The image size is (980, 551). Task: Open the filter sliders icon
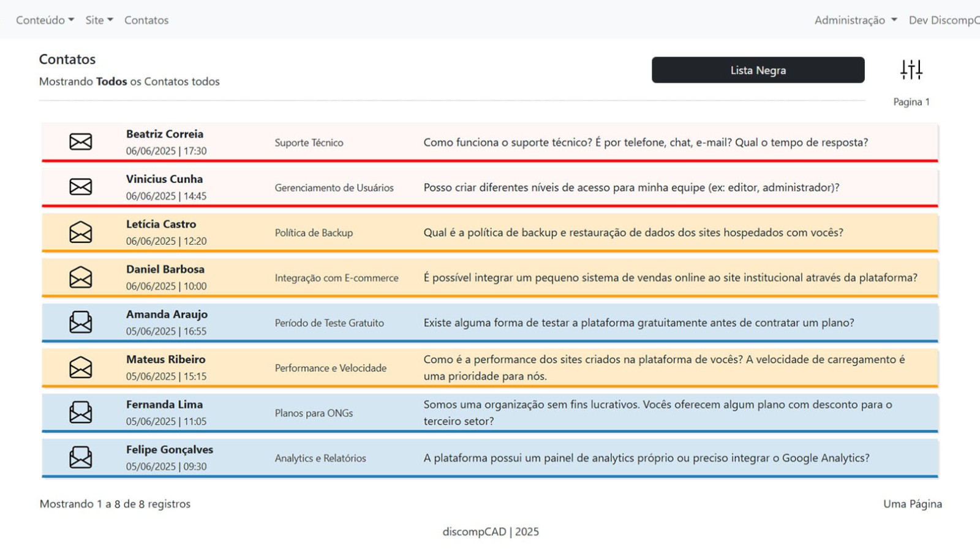point(911,70)
